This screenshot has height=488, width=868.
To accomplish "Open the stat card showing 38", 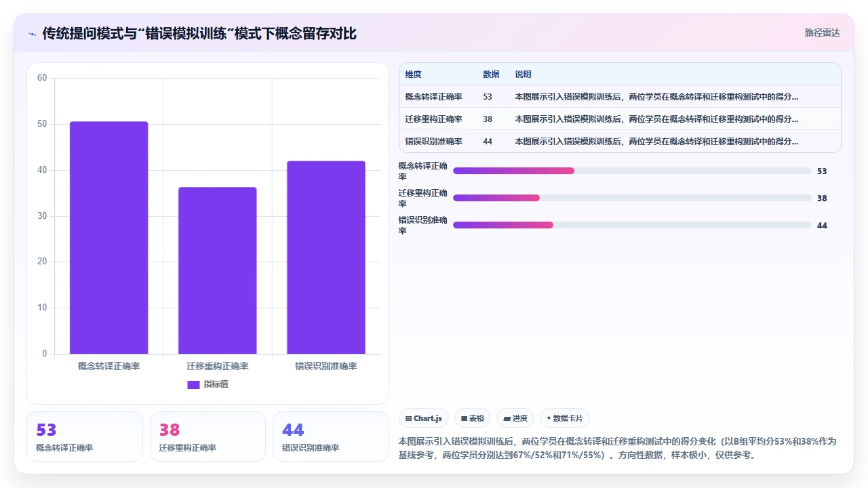I will click(x=208, y=436).
